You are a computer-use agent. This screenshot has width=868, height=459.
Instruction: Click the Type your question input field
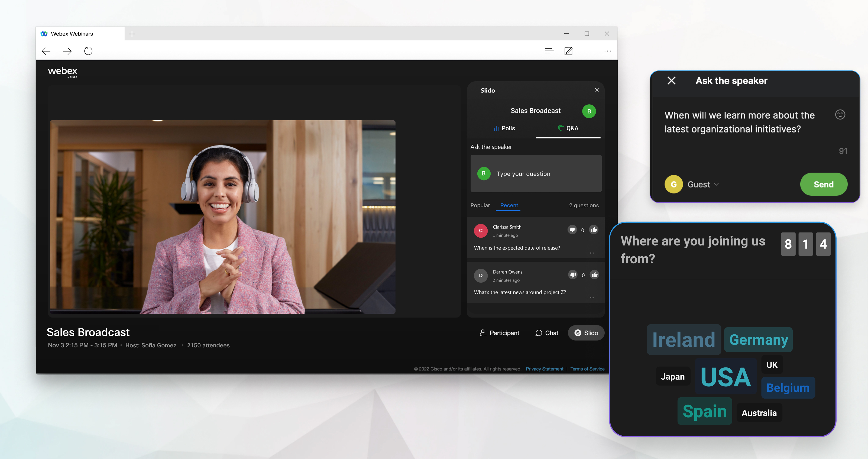click(542, 173)
